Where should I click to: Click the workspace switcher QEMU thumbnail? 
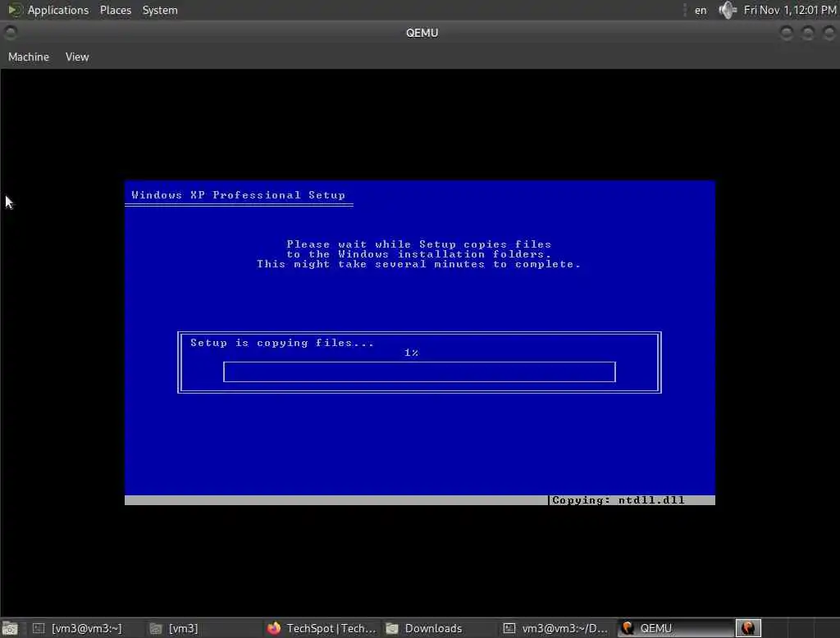748,628
